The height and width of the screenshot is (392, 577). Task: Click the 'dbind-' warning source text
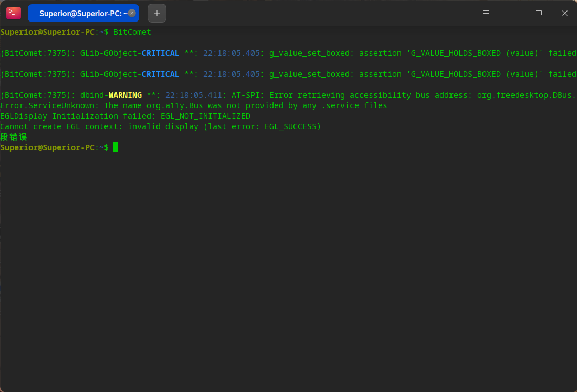(x=94, y=95)
